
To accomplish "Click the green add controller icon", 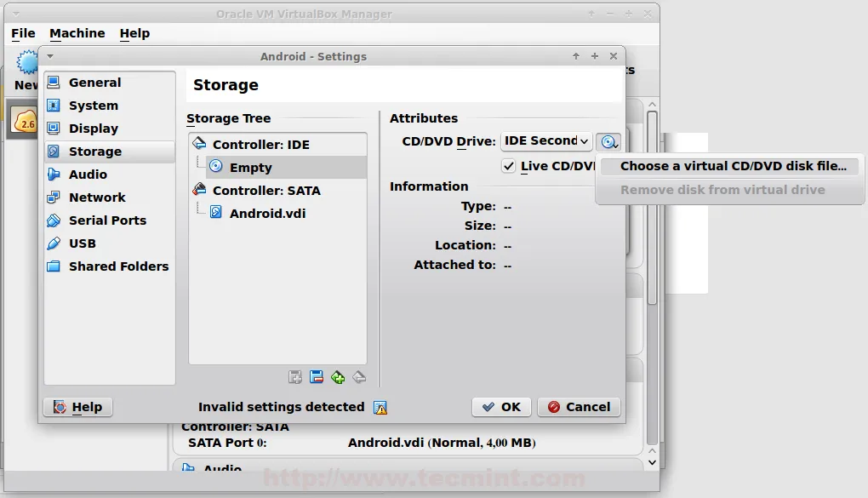I will 338,377.
